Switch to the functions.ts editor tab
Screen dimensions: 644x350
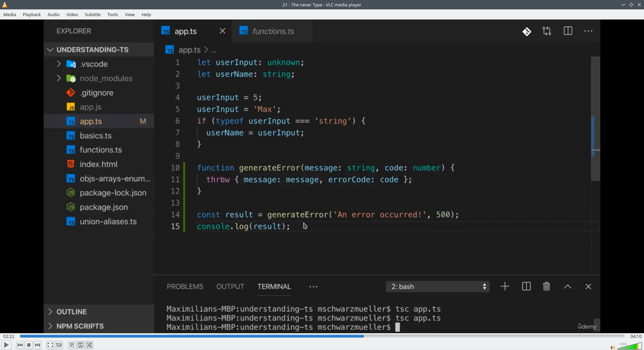coord(272,31)
